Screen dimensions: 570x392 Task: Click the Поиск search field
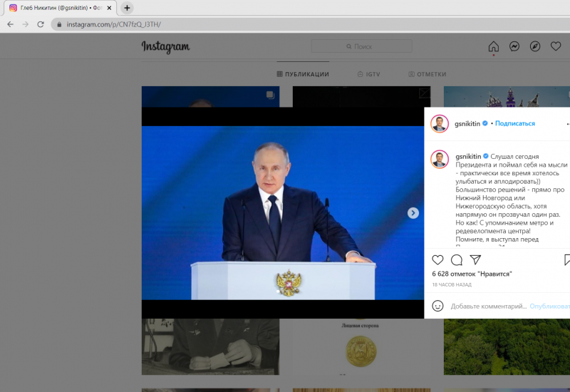361,46
